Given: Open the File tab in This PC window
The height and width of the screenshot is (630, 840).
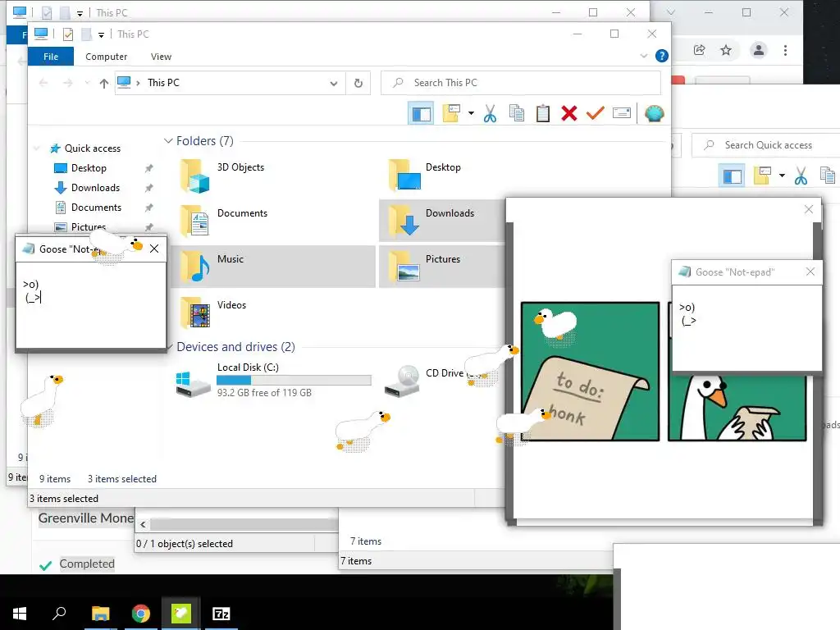Looking at the screenshot, I should pos(51,57).
